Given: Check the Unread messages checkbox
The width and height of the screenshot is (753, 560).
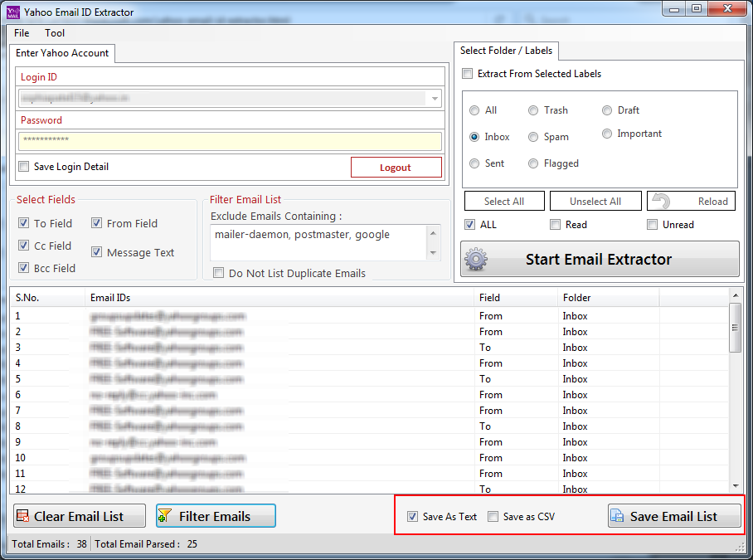Looking at the screenshot, I should pos(652,224).
